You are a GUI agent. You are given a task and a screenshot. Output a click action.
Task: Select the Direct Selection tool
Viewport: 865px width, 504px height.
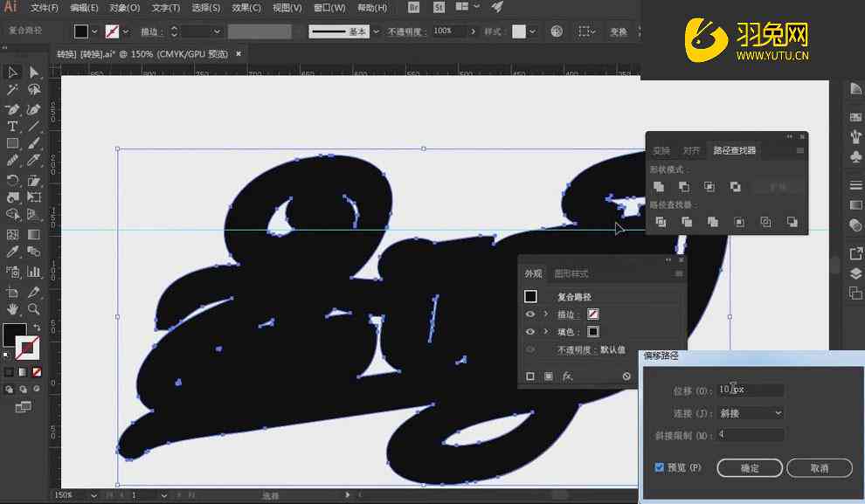(x=34, y=72)
